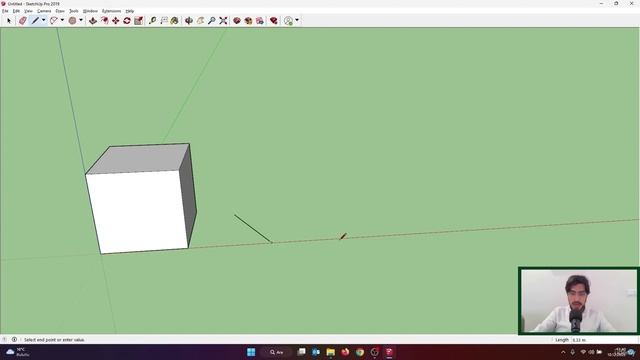The height and width of the screenshot is (360, 640).
Task: Open the Edit menu
Action: point(16,11)
